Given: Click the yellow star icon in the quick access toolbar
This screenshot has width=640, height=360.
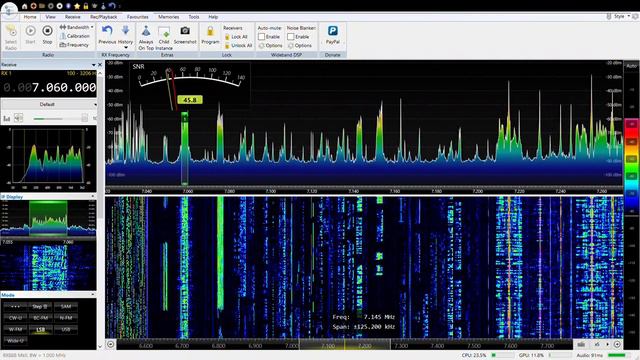Looking at the screenshot, I should [77, 6].
